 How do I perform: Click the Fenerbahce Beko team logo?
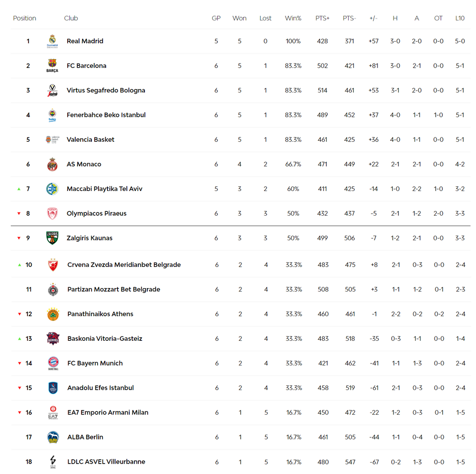pos(52,115)
